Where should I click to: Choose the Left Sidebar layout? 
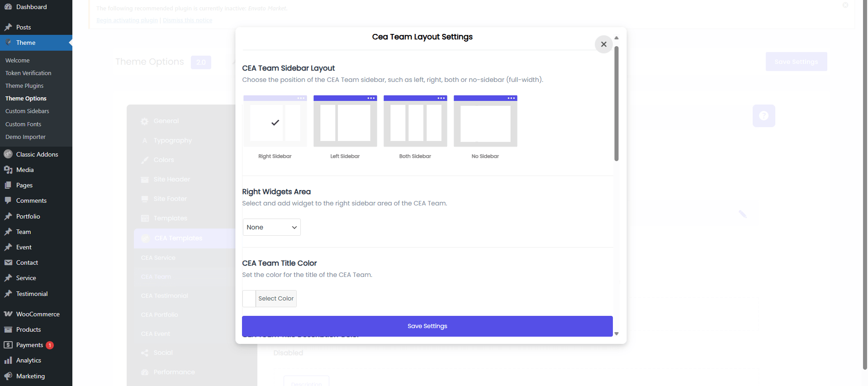coord(345,121)
